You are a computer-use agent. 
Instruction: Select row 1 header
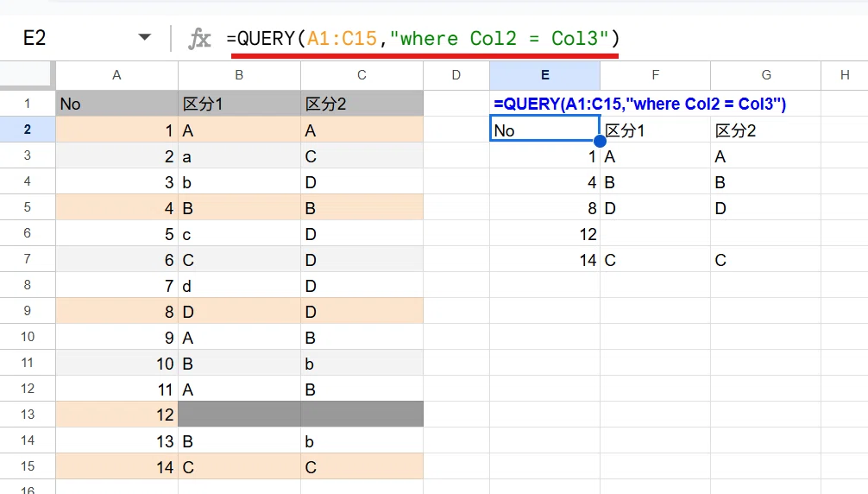tap(27, 104)
